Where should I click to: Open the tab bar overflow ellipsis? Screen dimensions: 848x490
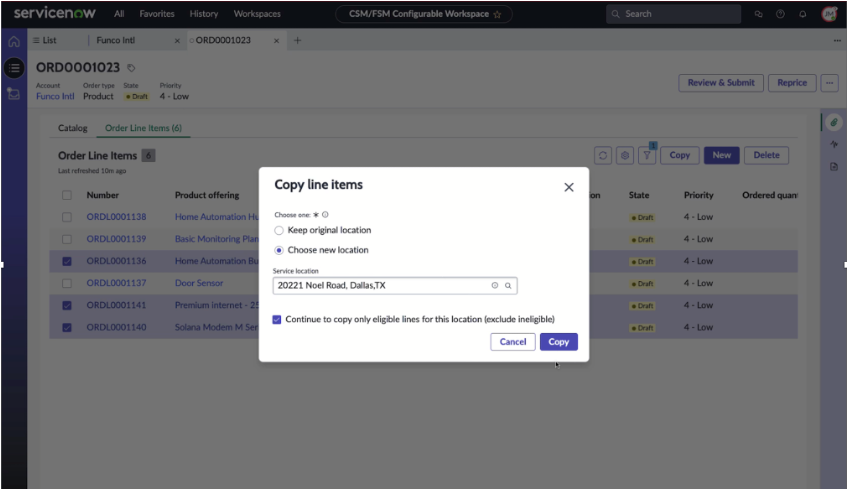pyautogui.click(x=837, y=41)
